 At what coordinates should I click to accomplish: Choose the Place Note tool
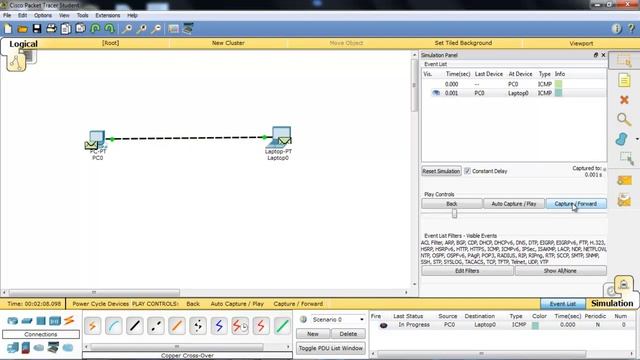coord(624,80)
